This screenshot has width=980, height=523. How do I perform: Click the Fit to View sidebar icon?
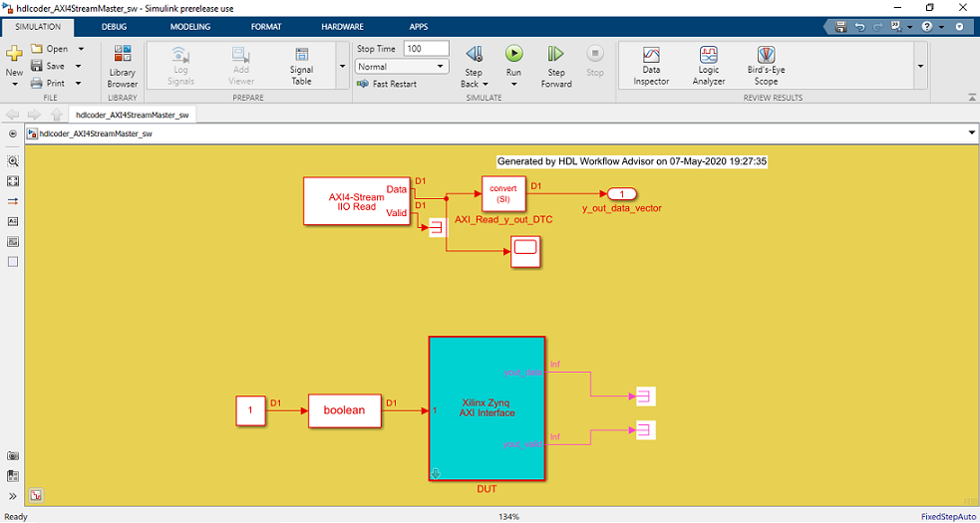pyautogui.click(x=13, y=181)
